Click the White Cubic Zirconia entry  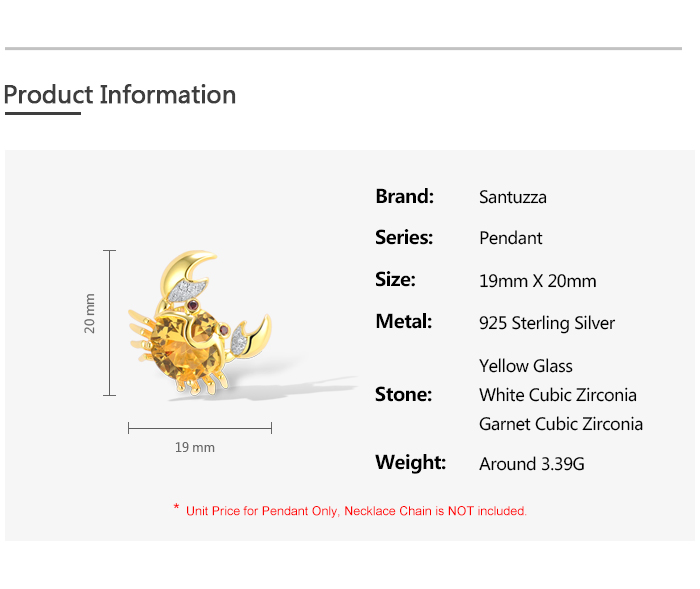(x=558, y=395)
